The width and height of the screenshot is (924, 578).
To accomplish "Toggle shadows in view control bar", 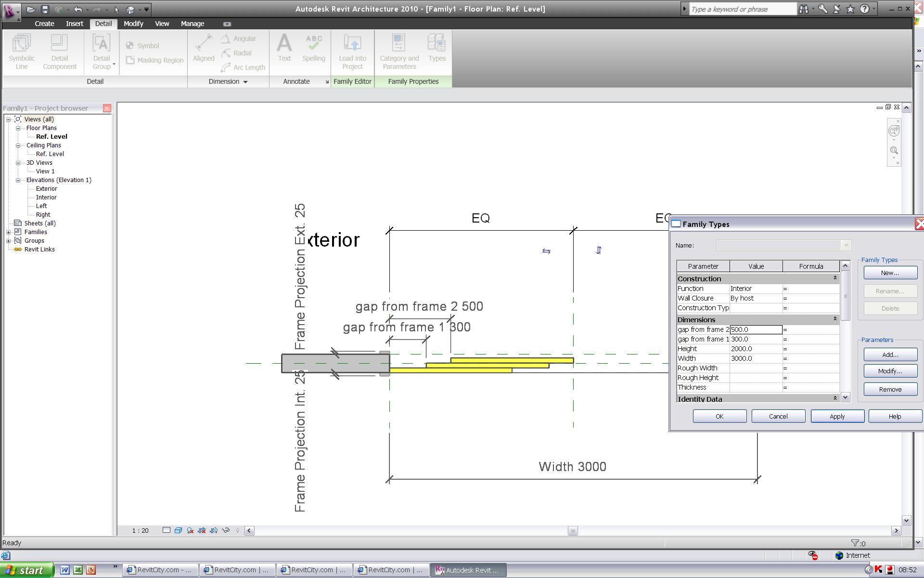I will point(190,530).
